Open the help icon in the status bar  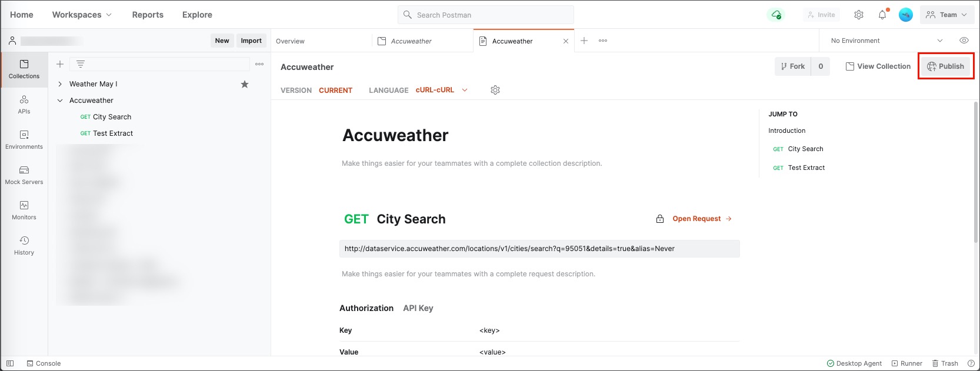(971, 363)
